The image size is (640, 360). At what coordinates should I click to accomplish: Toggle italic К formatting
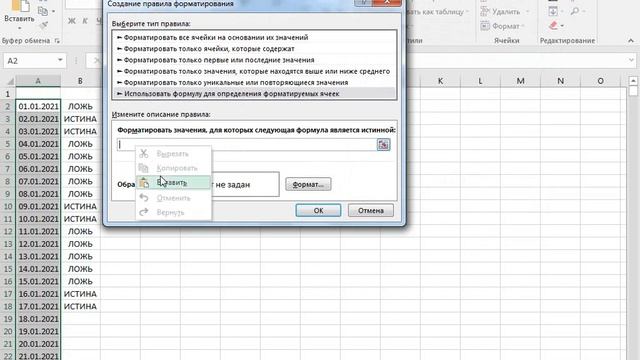click(85, 21)
